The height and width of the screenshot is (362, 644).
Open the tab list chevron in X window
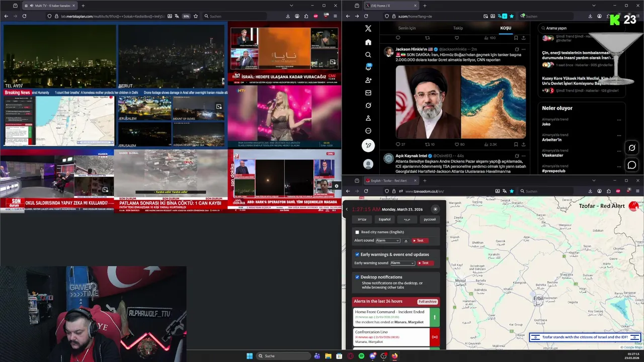pyautogui.click(x=594, y=6)
